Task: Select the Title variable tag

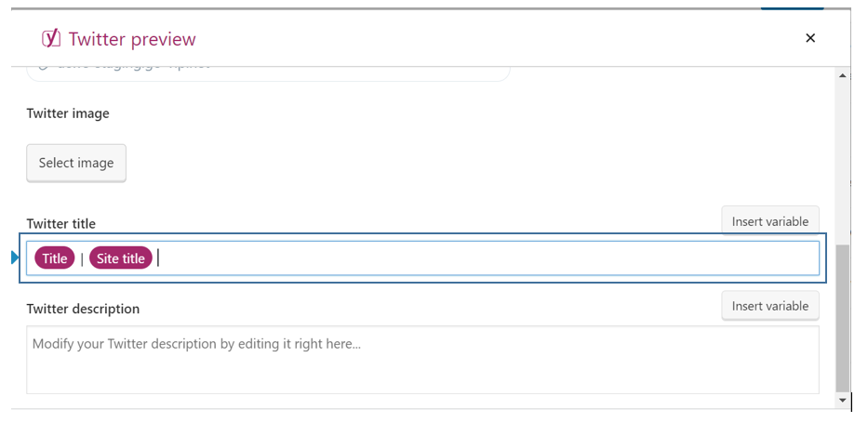Action: (55, 258)
